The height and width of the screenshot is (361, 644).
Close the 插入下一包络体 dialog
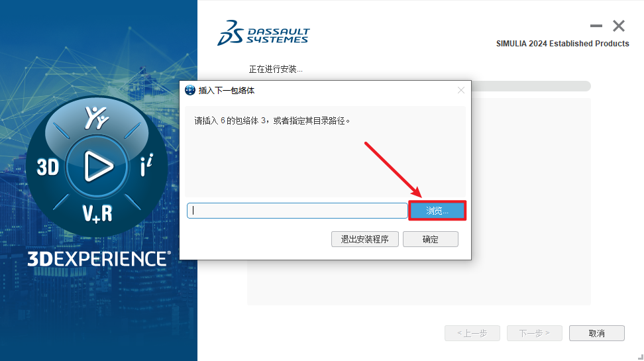461,90
